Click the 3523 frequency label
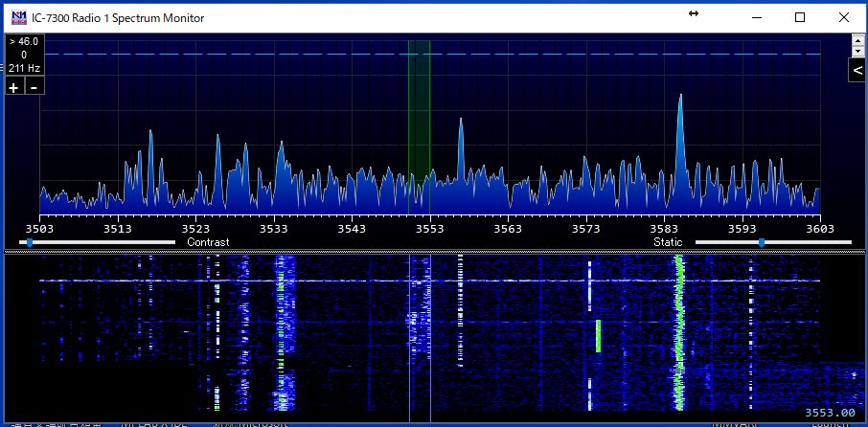This screenshot has width=868, height=427. coord(195,229)
